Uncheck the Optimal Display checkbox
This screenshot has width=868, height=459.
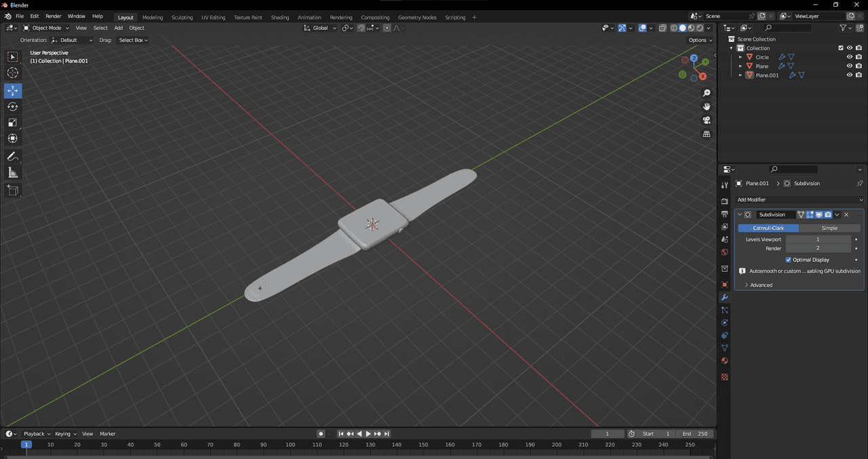click(789, 260)
